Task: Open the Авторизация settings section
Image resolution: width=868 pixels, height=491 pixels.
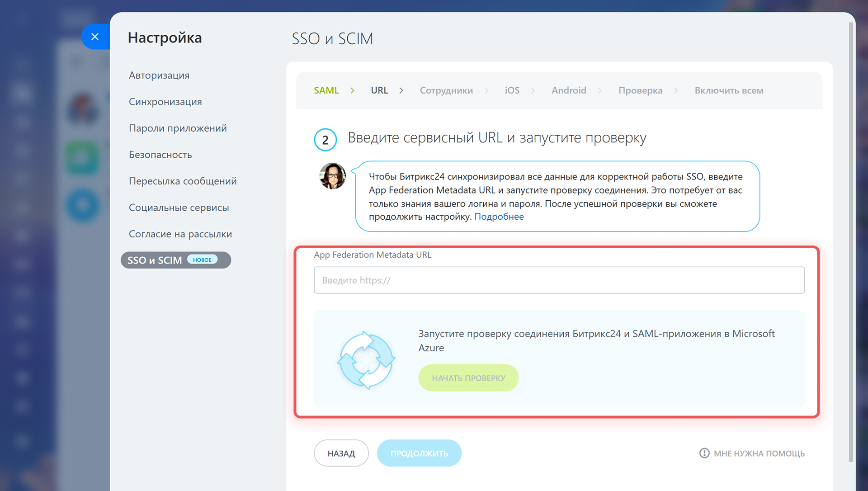Action: coord(159,75)
